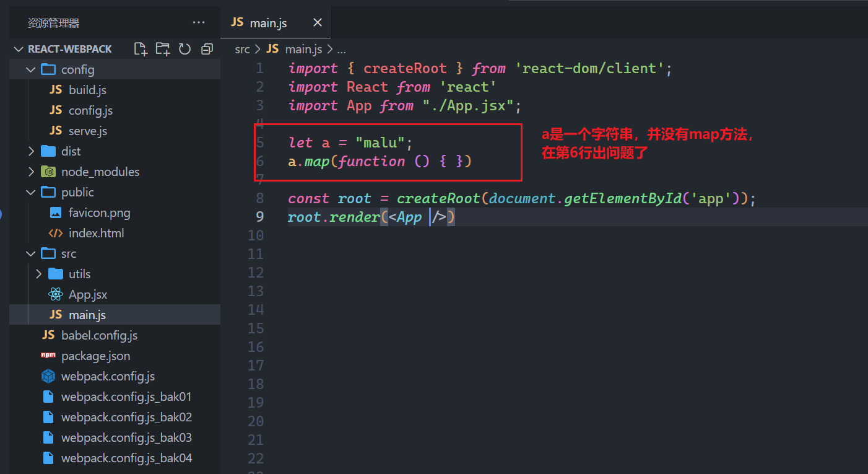Click the JS icon beside build.js
Image resolution: width=868 pixels, height=474 pixels.
pos(56,90)
